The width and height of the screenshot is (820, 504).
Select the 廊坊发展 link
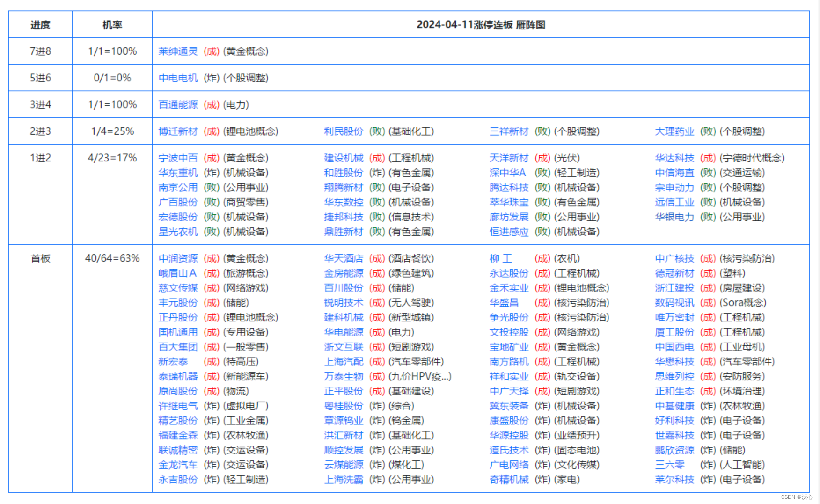click(x=509, y=217)
